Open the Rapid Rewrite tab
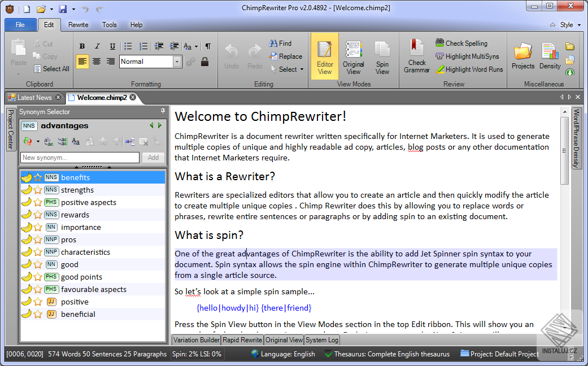The width and height of the screenshot is (588, 366). pyautogui.click(x=242, y=340)
